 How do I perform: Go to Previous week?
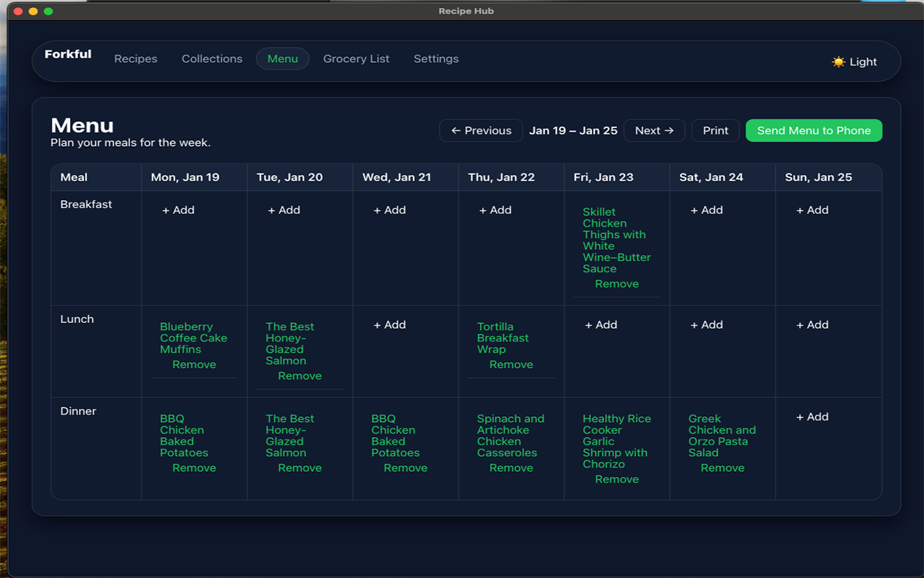point(481,131)
